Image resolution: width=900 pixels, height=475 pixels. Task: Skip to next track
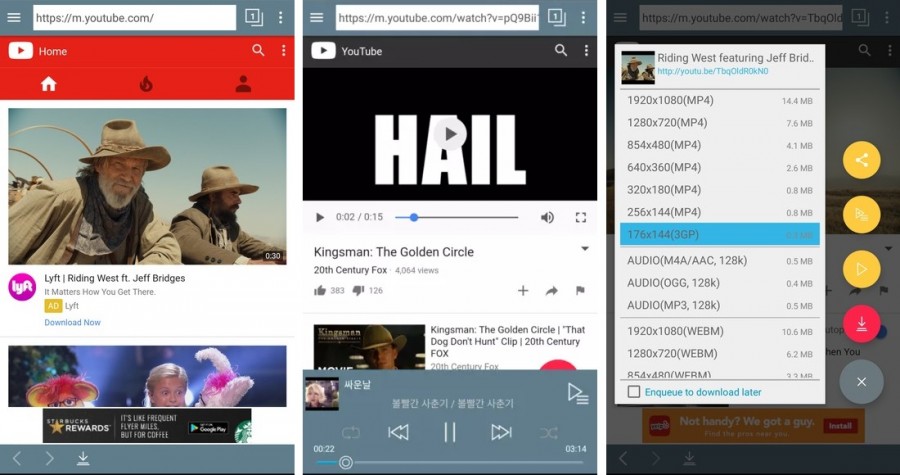[501, 433]
